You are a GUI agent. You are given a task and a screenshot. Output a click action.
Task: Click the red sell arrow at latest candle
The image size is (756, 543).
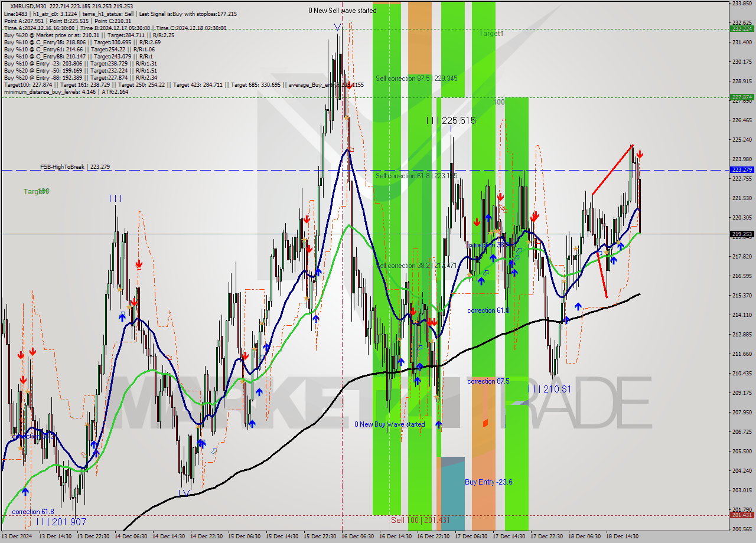[640, 155]
